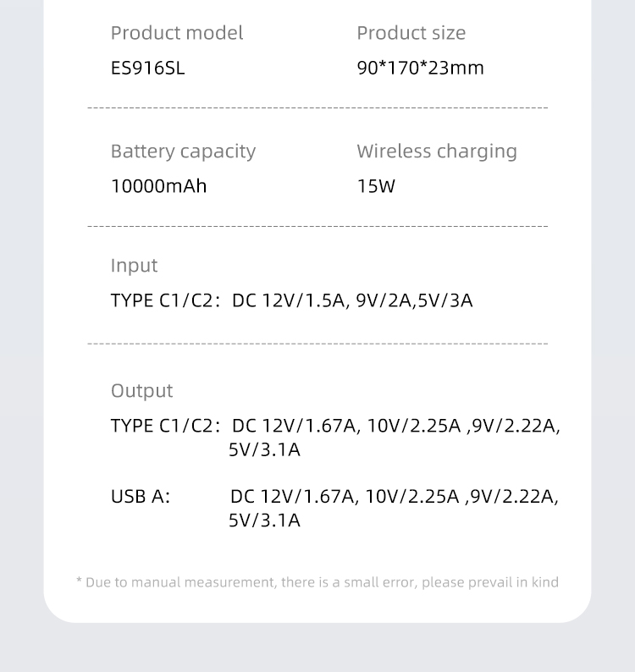The height and width of the screenshot is (672, 635).
Task: Select the ES916SL model number text
Action: (x=147, y=68)
